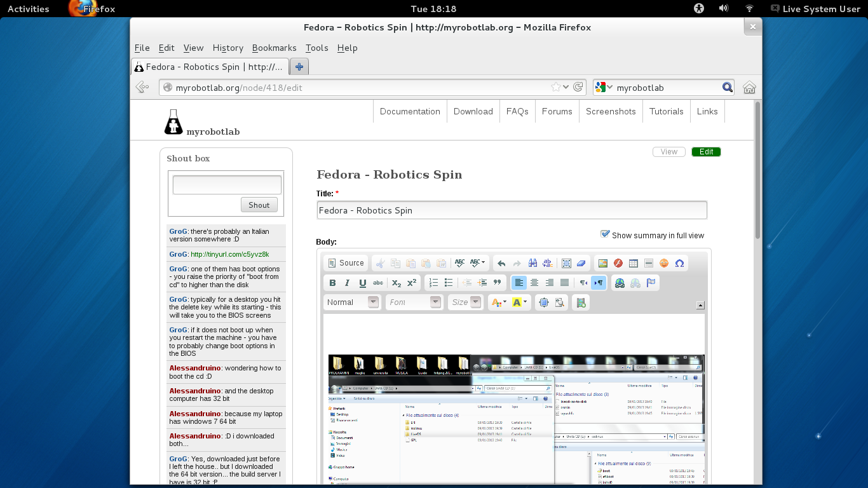Toggle Subscript formatting

tap(397, 283)
